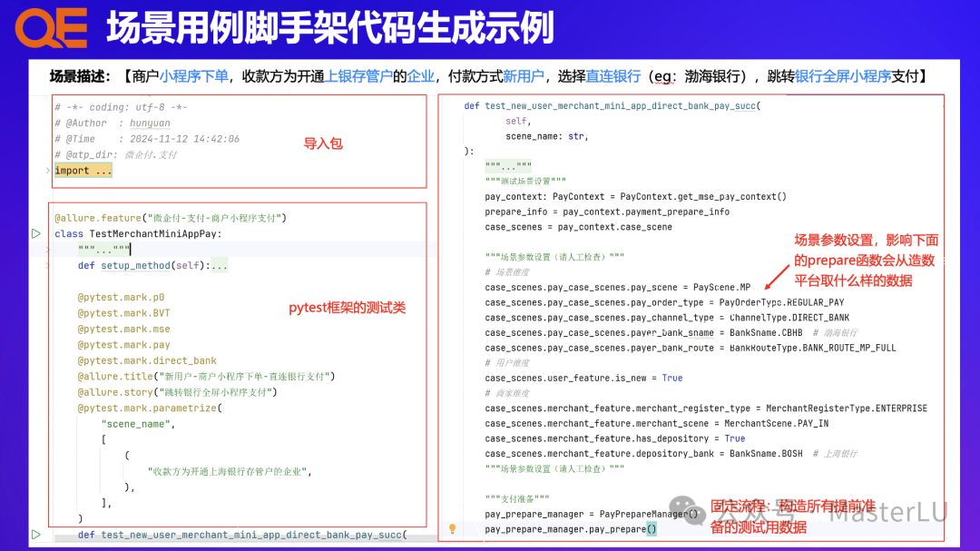
Task: Click BankSname.CBHB line
Action: [671, 333]
